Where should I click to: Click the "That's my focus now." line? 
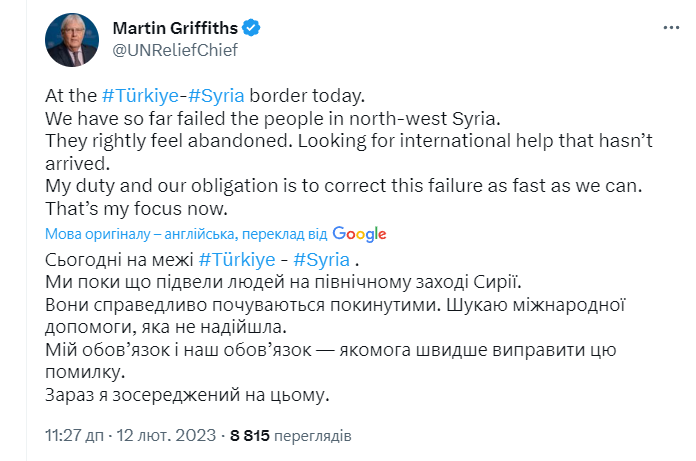137,208
